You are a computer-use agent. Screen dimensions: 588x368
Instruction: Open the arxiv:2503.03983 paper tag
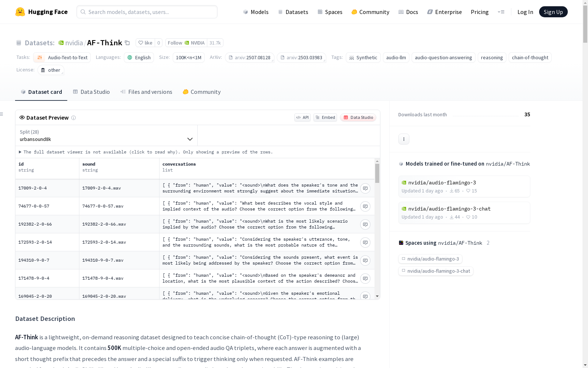tap(302, 57)
